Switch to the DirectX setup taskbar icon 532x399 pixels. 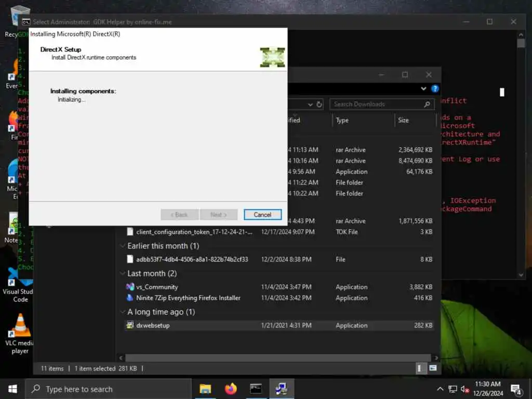click(x=281, y=389)
